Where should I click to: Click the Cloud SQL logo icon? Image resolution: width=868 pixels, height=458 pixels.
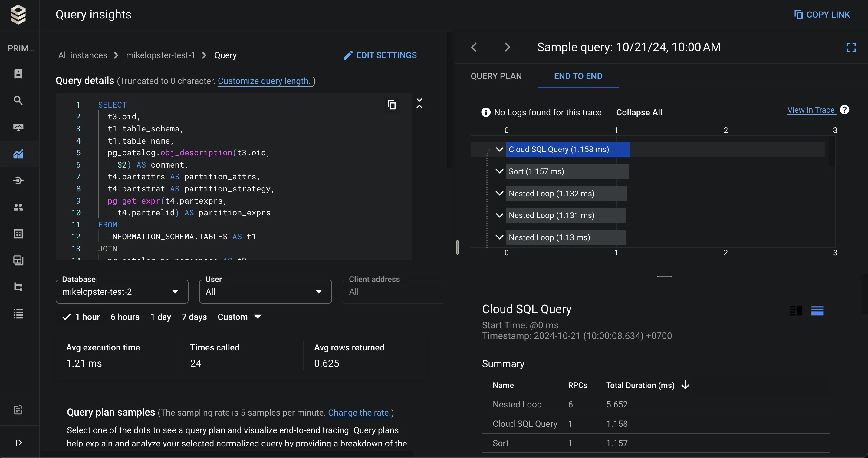tap(18, 15)
